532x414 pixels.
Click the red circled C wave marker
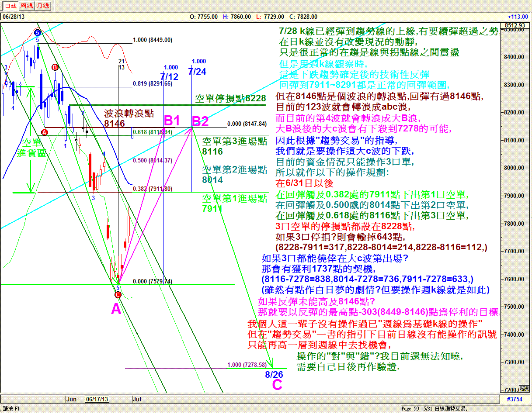118,294
